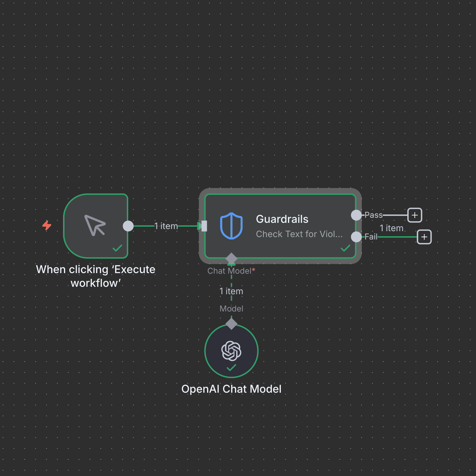Select the 'When clicking Execute workflow' node label
This screenshot has height=476, width=476.
pyautogui.click(x=96, y=276)
